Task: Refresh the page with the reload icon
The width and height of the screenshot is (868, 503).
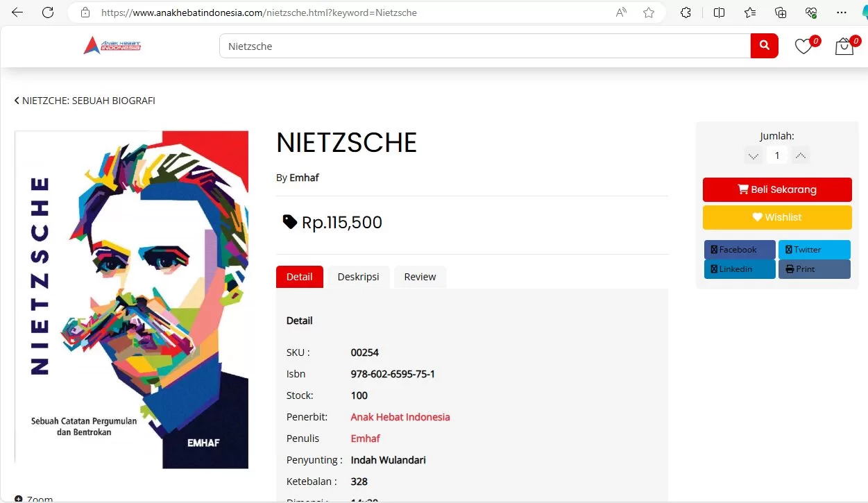Action: [48, 12]
